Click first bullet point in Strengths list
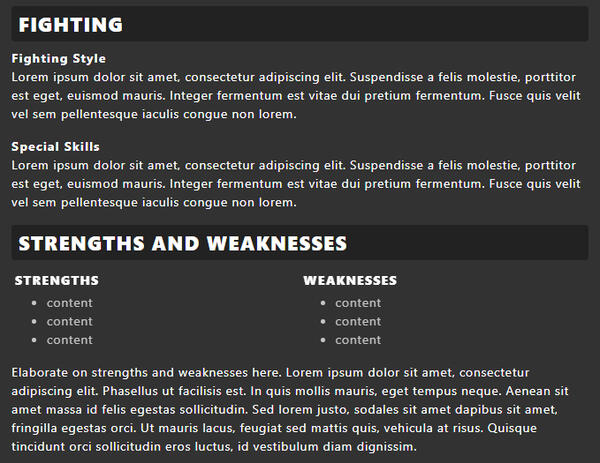The width and height of the screenshot is (600, 463). [x=34, y=303]
